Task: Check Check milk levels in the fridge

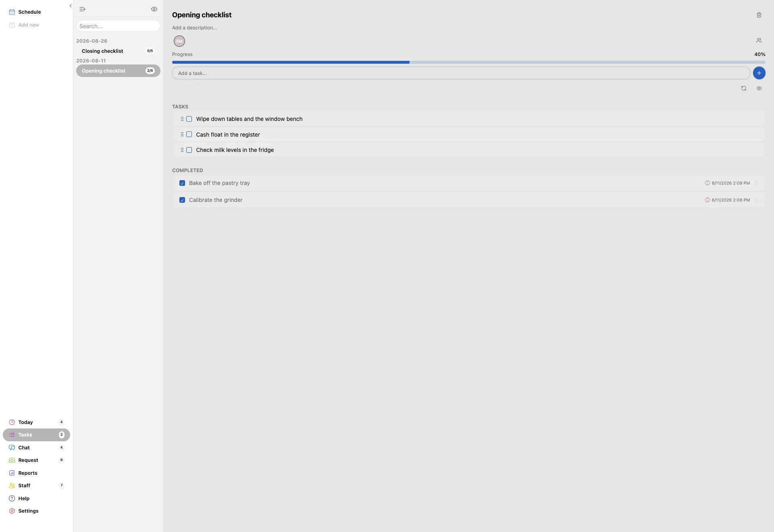Action: coord(189,150)
